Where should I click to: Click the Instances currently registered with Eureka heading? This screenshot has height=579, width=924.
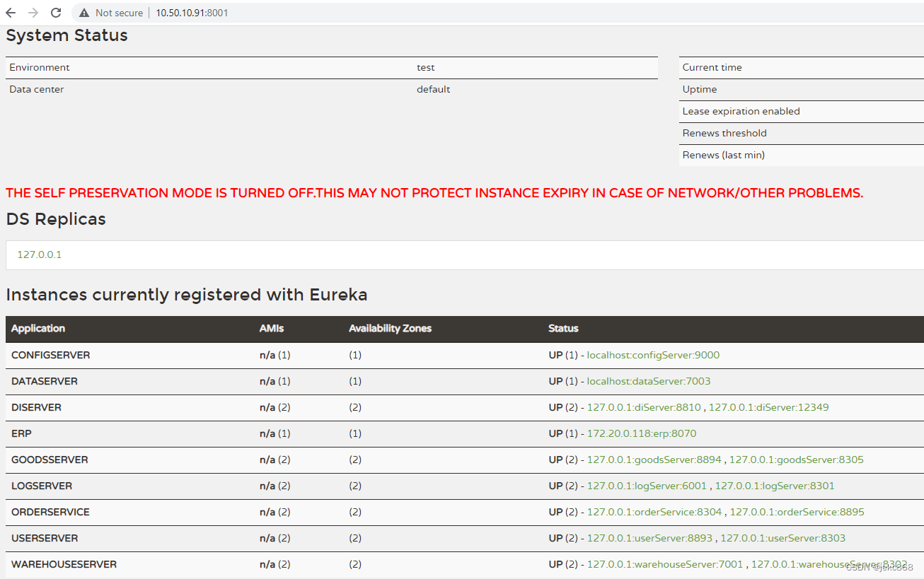[x=187, y=295]
